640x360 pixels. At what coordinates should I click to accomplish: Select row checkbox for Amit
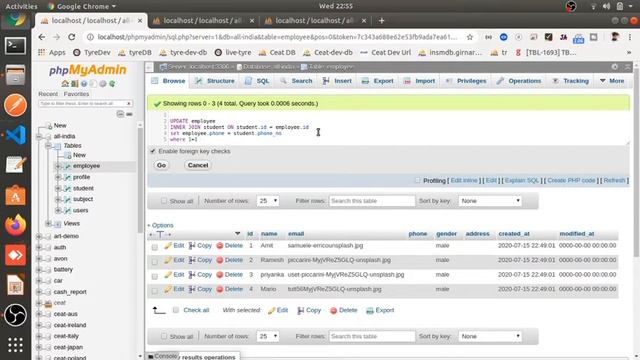tap(154, 247)
